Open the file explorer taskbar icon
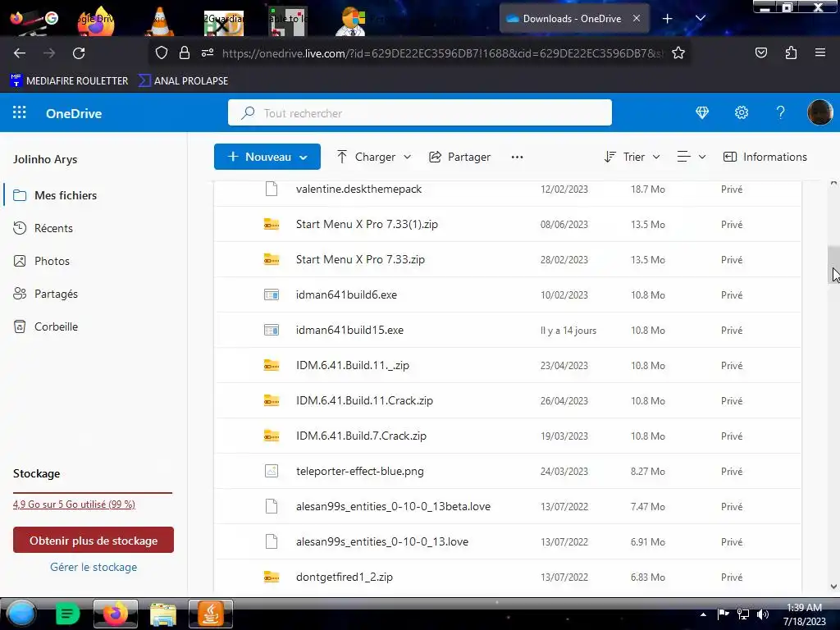This screenshot has height=630, width=840. coord(163,614)
